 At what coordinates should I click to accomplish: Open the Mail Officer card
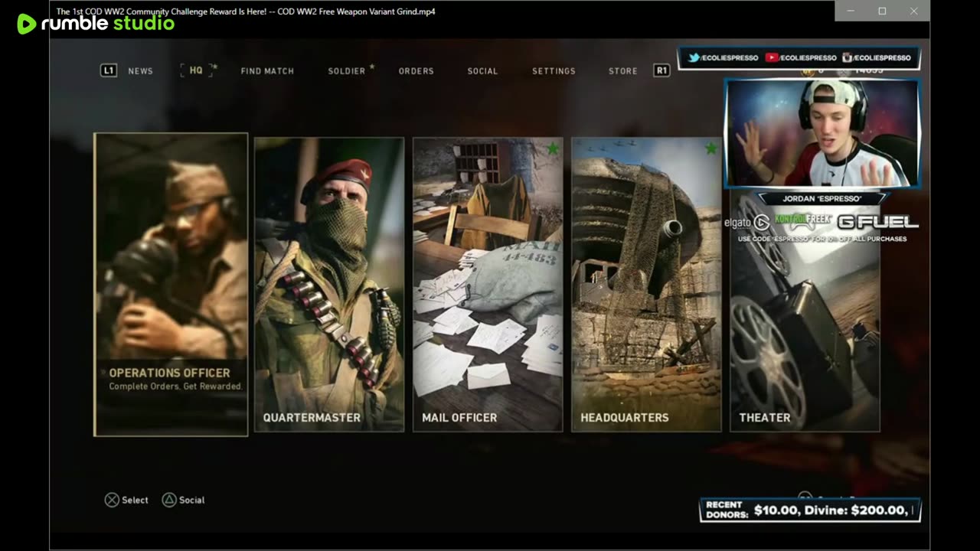click(488, 285)
